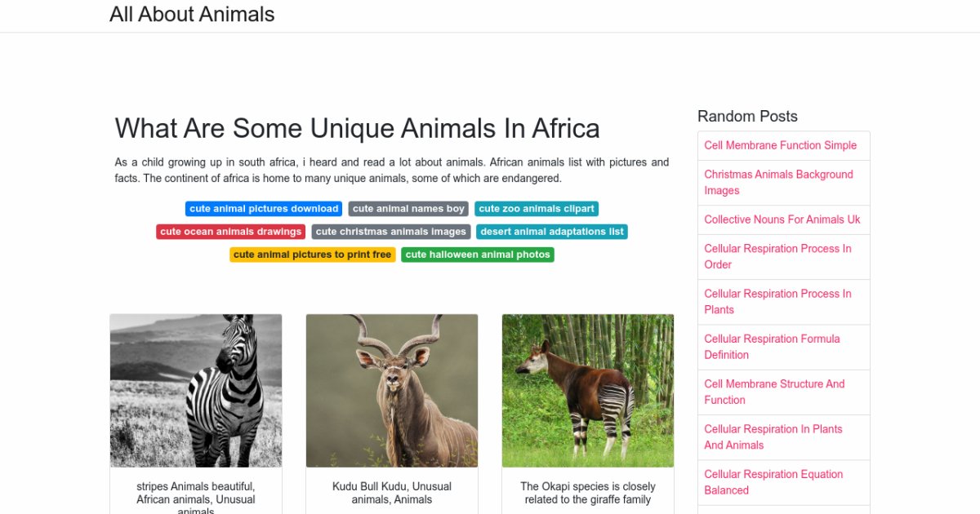Image resolution: width=980 pixels, height=514 pixels.
Task: Click the 'cute christmas animals images' tag
Action: point(390,232)
